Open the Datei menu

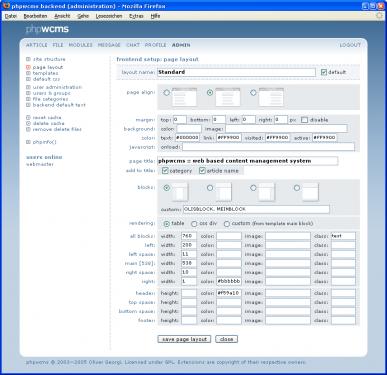[x=11, y=16]
